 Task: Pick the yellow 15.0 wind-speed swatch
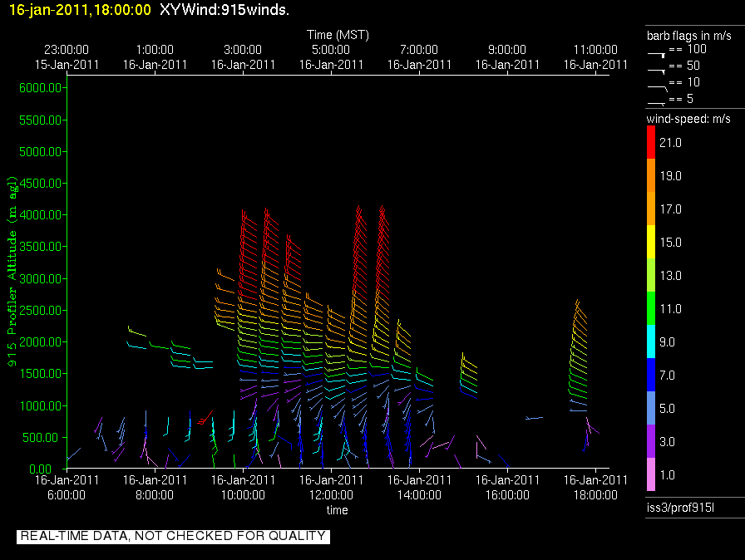tap(651, 242)
